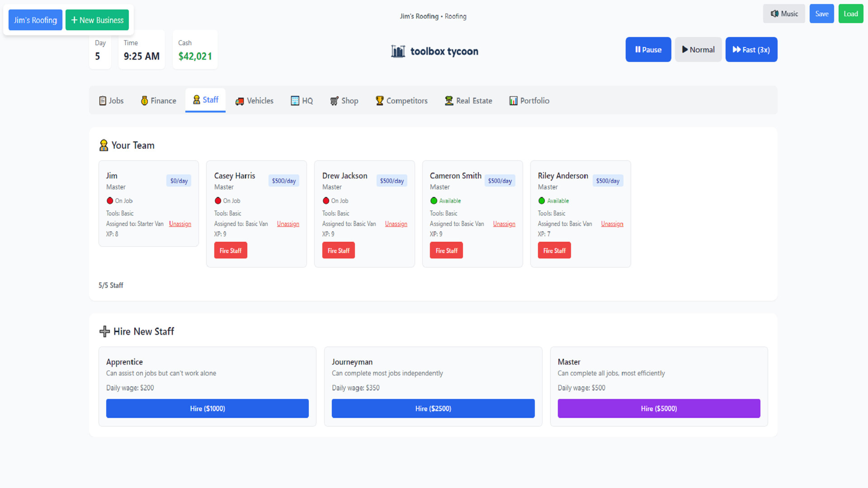Set game speed to Normal
868x488 pixels.
click(x=698, y=49)
